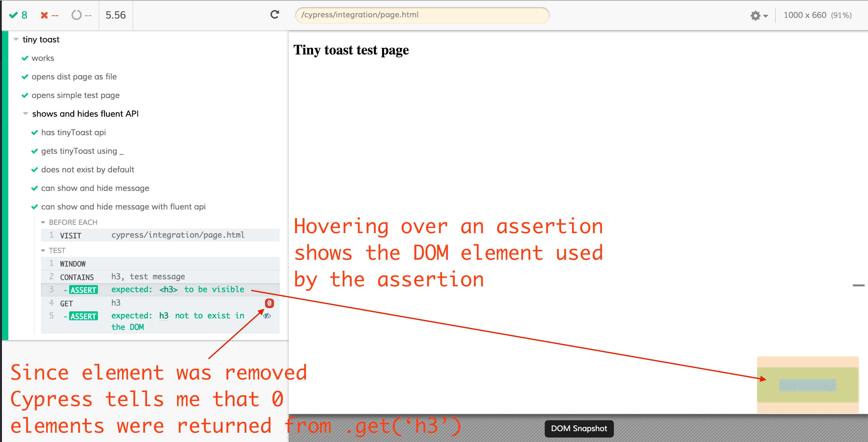Pin the ASSERT badge on line 3
This screenshot has width=868, height=442.
tap(83, 290)
